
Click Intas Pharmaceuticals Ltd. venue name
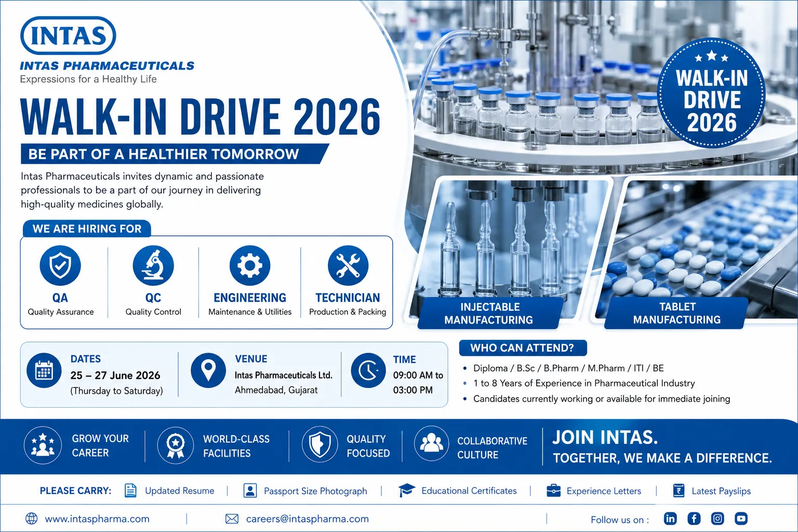pyautogui.click(x=283, y=375)
